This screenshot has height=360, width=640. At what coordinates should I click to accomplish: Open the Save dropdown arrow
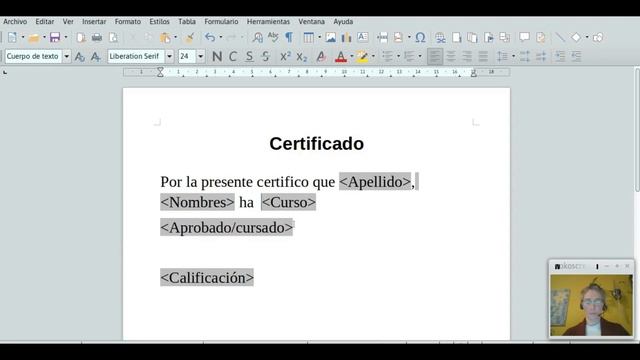[x=66, y=38]
